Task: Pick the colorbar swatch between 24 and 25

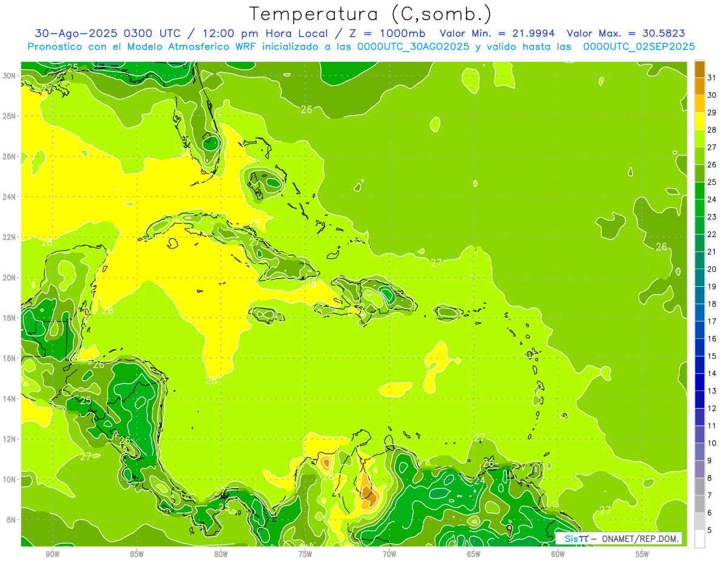Action: (x=699, y=191)
